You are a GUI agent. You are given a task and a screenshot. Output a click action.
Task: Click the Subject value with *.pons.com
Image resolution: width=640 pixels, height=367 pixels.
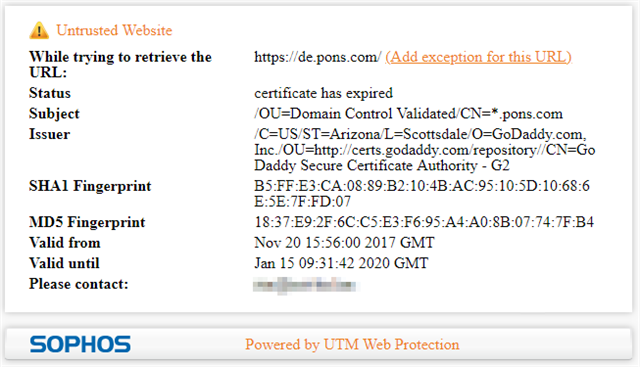click(409, 113)
